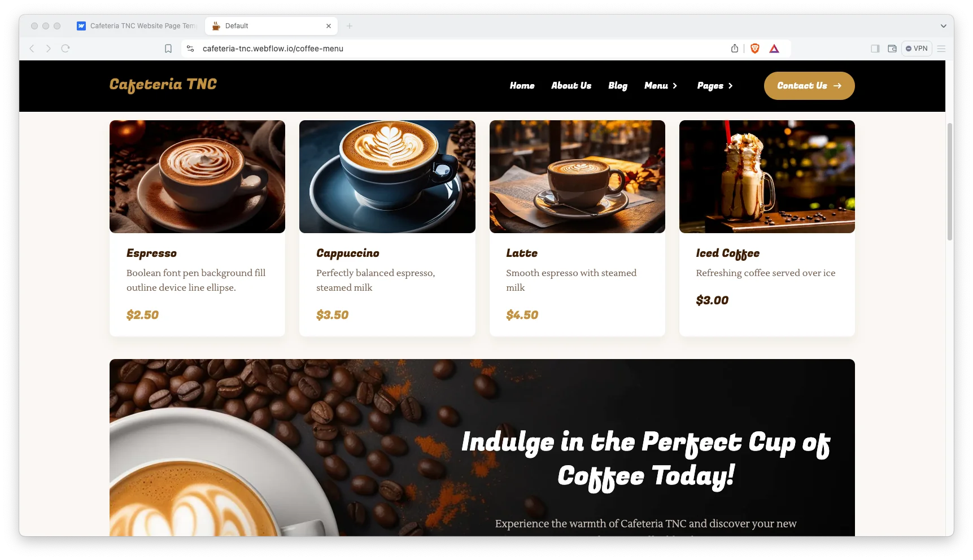Screen dimensions: 973x560
Task: Expand the Pages dropdown in navigation
Action: tap(715, 86)
